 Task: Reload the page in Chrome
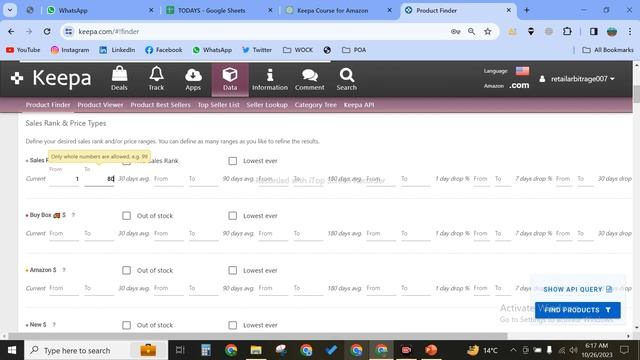pyautogui.click(x=47, y=31)
